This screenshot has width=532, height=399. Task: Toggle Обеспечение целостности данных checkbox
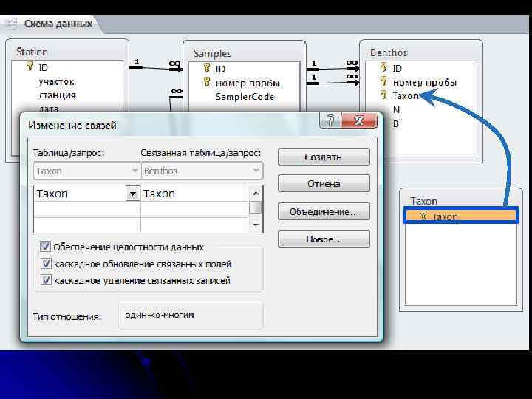(x=46, y=246)
